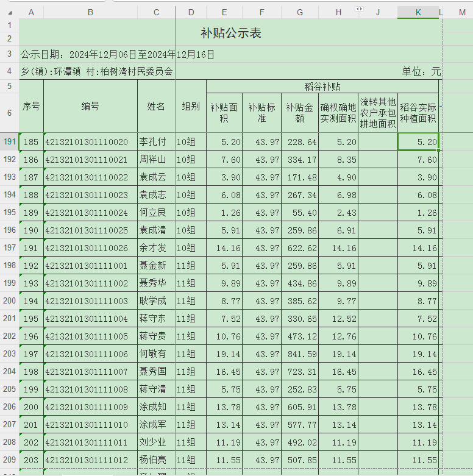Click name cell 周祥山

(x=157, y=159)
